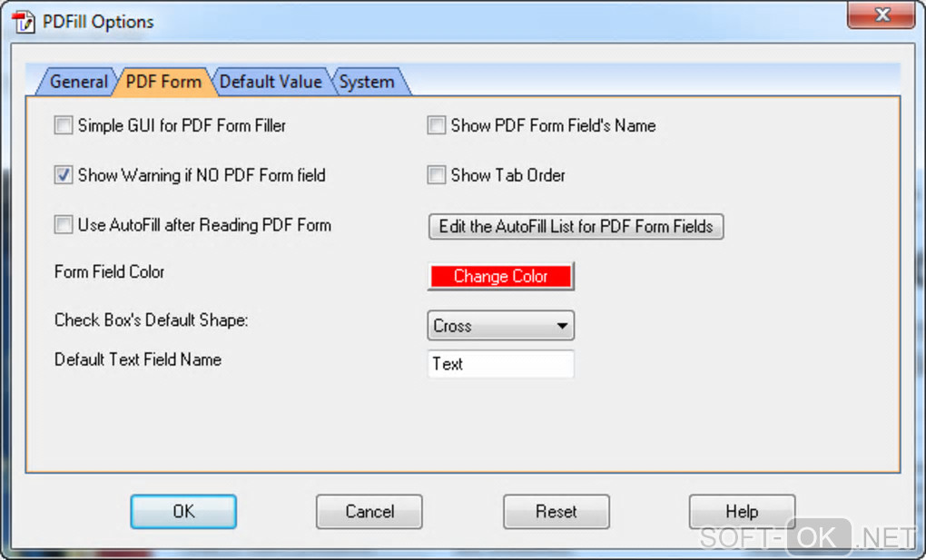Uncheck Show Warning if NO PDF Form field
The image size is (926, 560).
tap(64, 175)
